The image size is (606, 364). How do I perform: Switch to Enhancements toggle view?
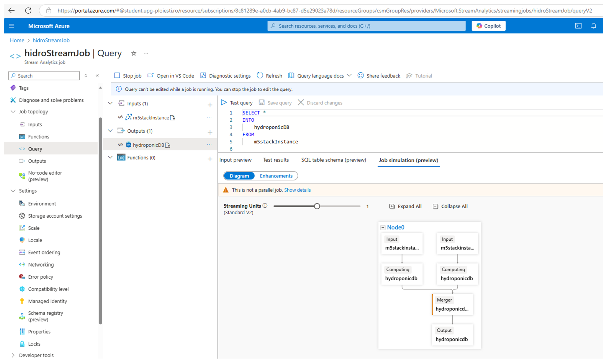276,176
